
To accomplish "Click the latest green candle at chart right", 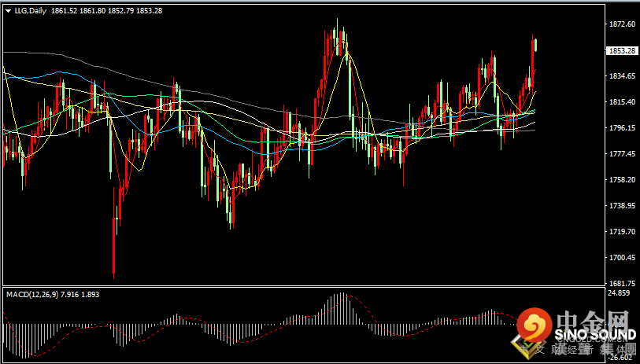I will [x=535, y=45].
